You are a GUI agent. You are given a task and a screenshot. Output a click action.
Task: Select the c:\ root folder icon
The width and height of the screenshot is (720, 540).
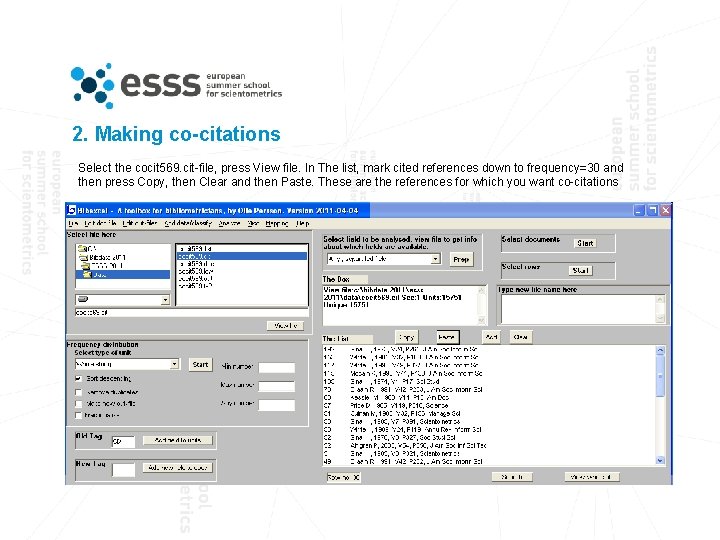83,248
